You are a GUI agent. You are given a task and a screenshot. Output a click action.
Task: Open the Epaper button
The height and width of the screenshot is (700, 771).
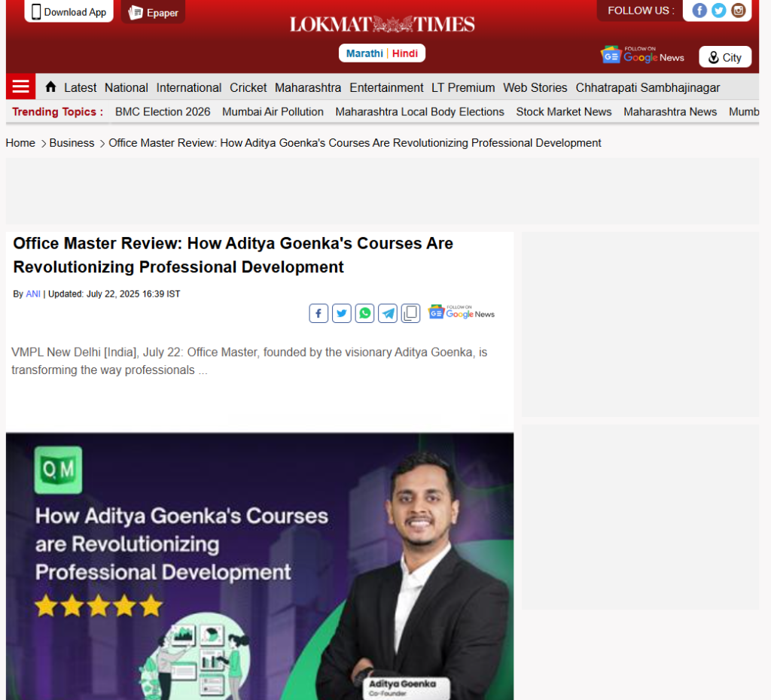click(x=153, y=12)
